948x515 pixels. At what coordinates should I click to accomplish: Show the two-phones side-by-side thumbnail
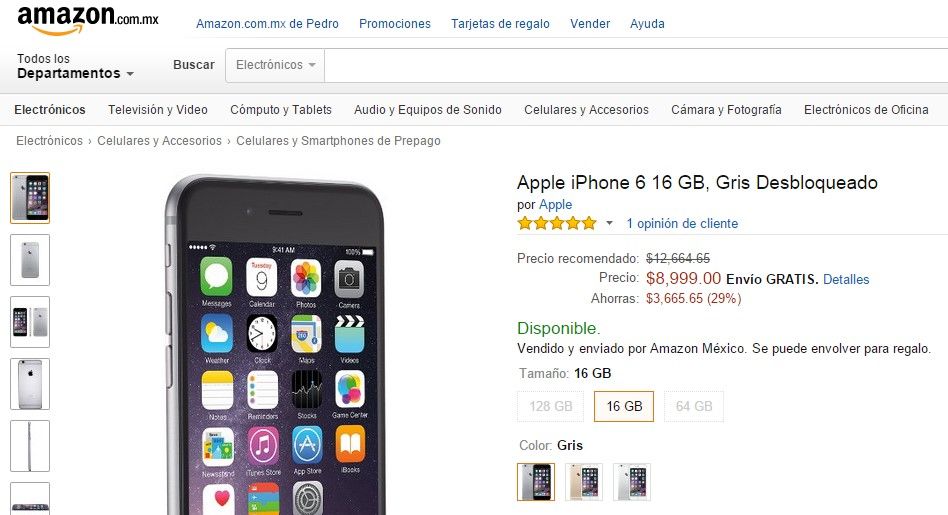(x=30, y=322)
